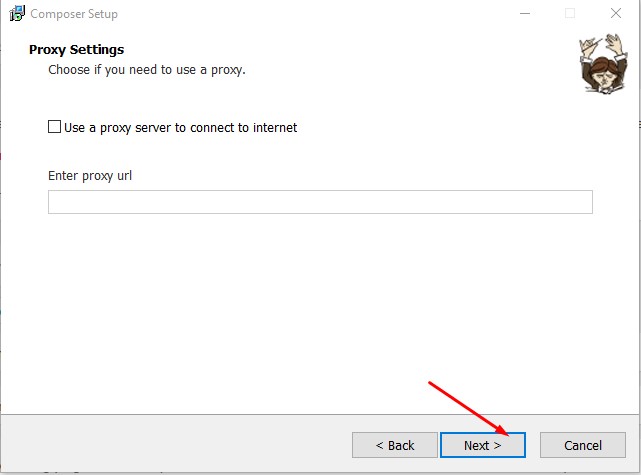Click the 'Use a proxy server to connect to internet' label
This screenshot has height=475, width=641.
tap(180, 127)
